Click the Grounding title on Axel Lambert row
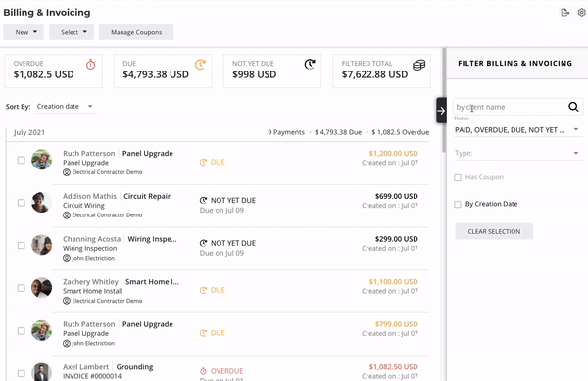 pos(134,366)
